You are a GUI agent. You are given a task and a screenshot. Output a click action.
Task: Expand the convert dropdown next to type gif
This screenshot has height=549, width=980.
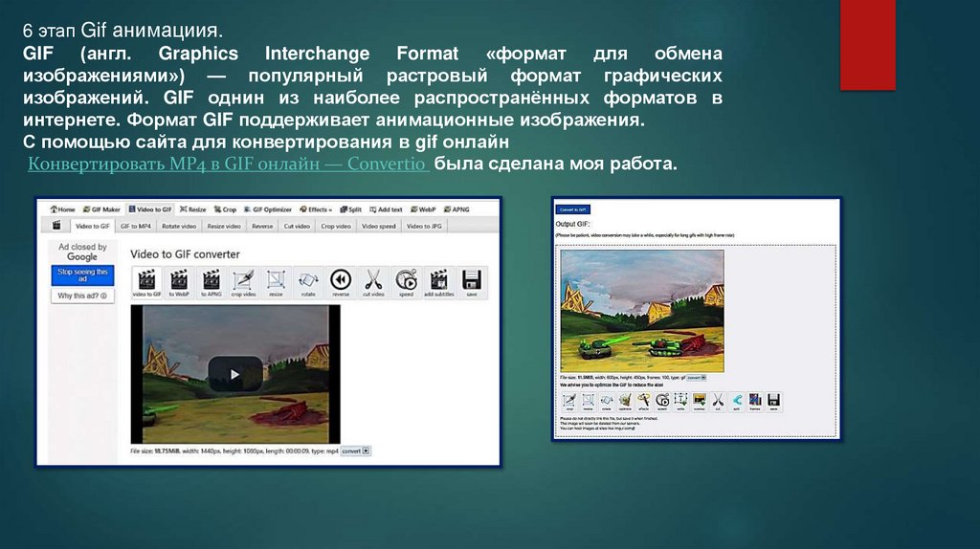tap(697, 378)
